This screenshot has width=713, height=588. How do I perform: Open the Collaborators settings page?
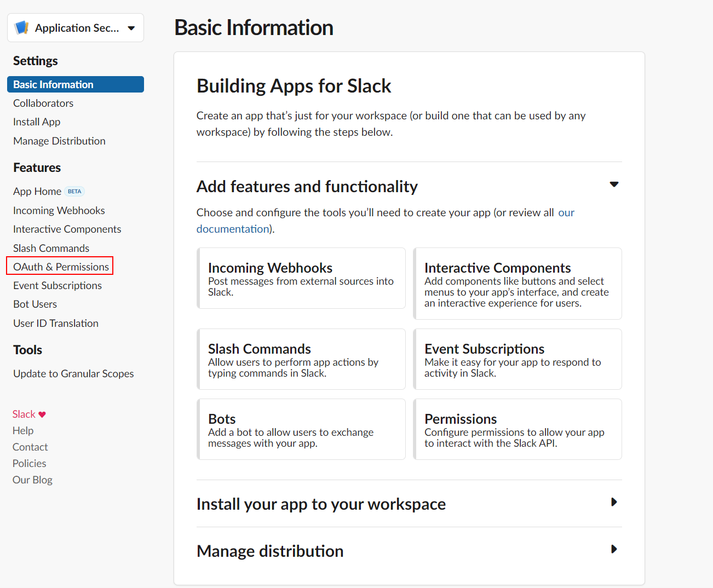tap(43, 103)
